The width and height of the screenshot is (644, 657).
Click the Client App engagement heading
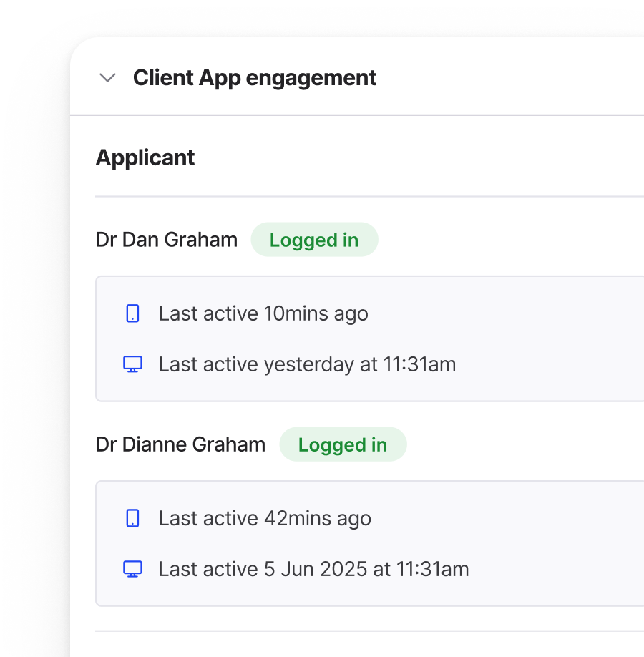(x=255, y=78)
